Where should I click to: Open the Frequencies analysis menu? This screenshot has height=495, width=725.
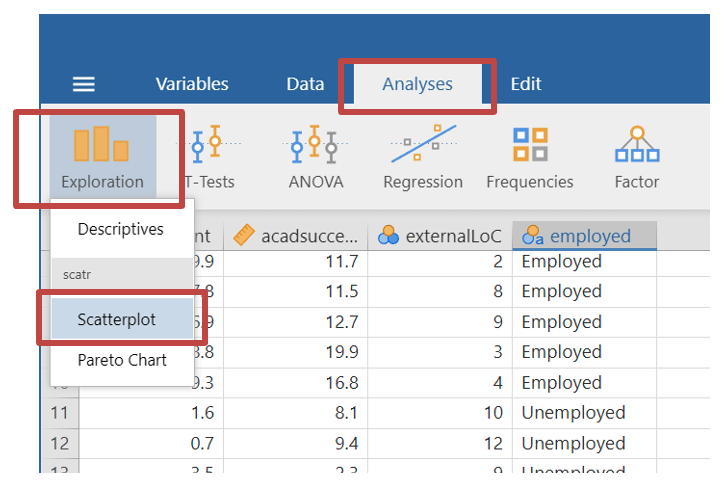point(529,157)
